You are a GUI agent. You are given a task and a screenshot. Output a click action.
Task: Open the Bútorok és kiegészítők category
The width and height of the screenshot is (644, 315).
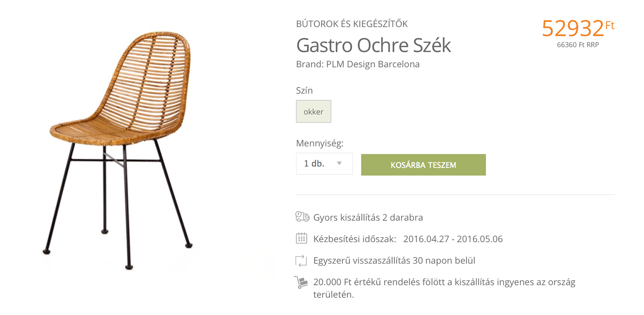point(352,24)
